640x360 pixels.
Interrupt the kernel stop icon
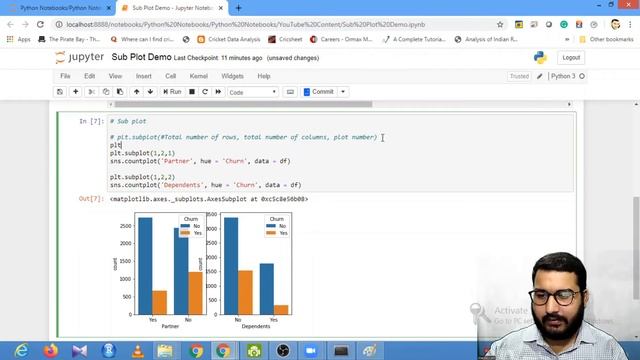click(192, 92)
